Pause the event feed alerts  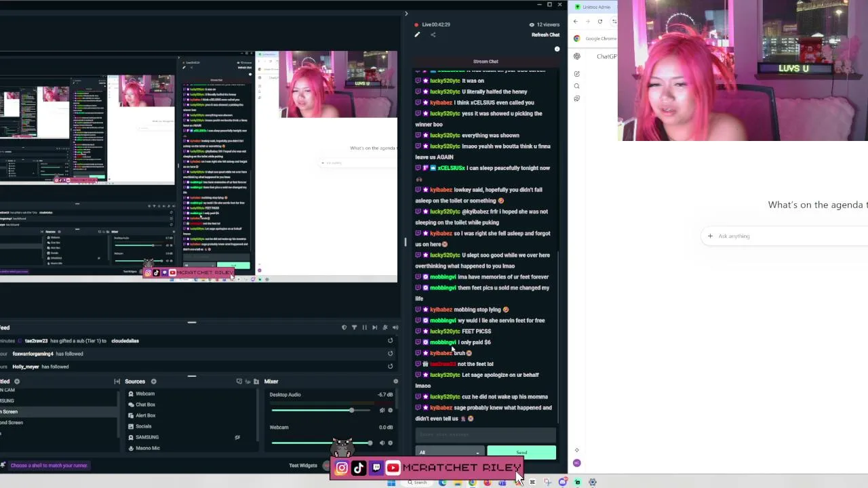[x=364, y=327]
